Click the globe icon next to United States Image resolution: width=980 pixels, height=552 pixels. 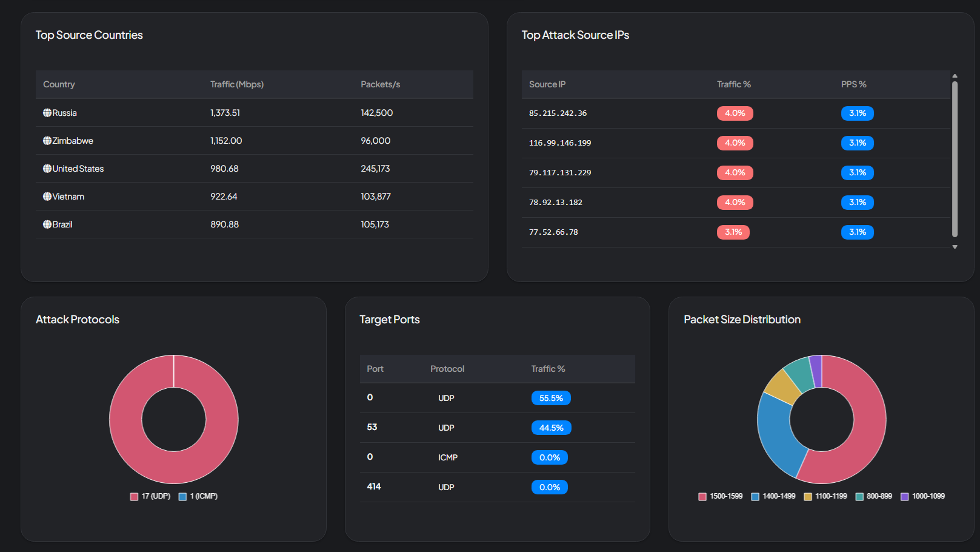47,169
